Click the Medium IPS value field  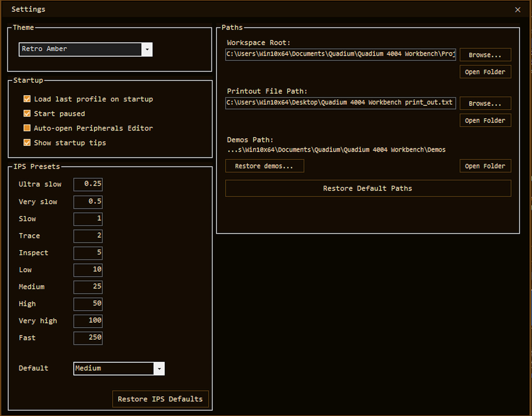coord(88,287)
